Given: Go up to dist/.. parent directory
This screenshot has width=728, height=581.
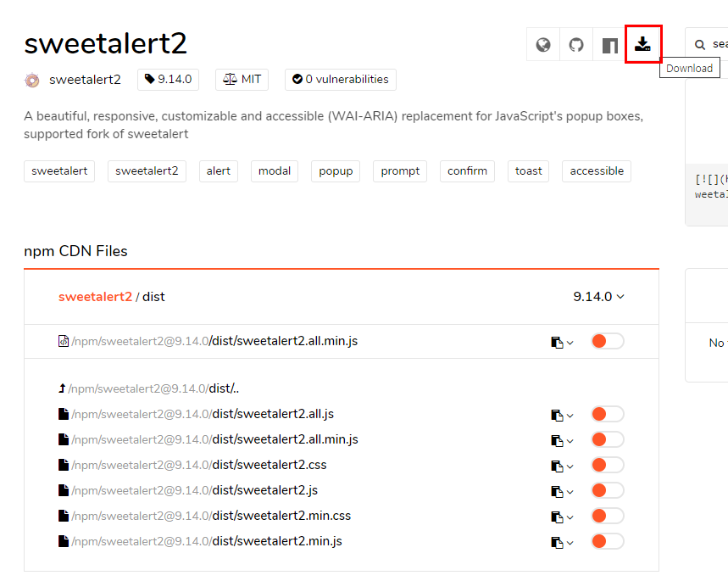Looking at the screenshot, I should coord(153,388).
